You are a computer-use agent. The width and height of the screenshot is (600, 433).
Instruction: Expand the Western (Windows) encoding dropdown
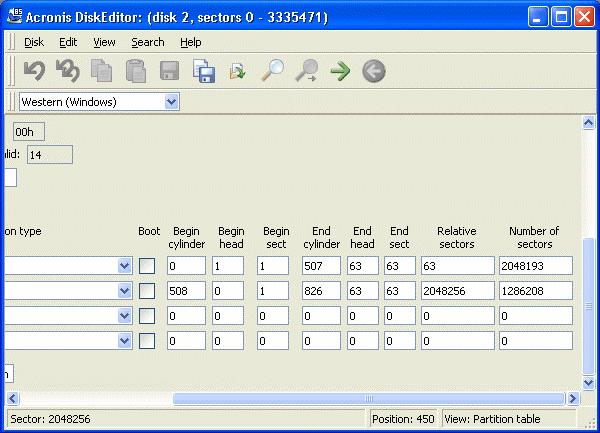[x=171, y=102]
